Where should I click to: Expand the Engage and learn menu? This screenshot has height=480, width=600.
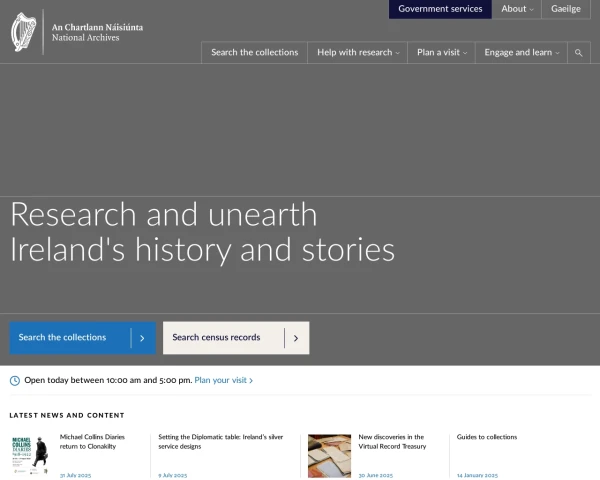tap(522, 53)
